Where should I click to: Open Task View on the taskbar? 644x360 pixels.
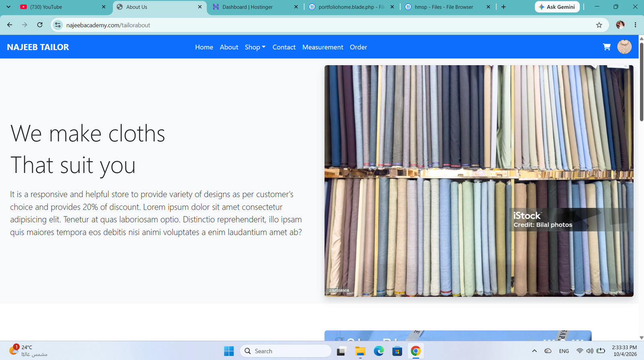pos(341,351)
